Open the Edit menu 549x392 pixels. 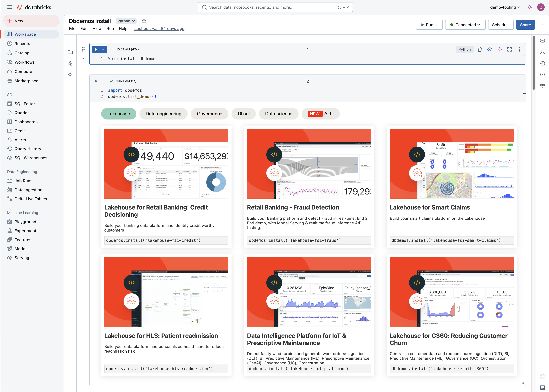(x=84, y=29)
